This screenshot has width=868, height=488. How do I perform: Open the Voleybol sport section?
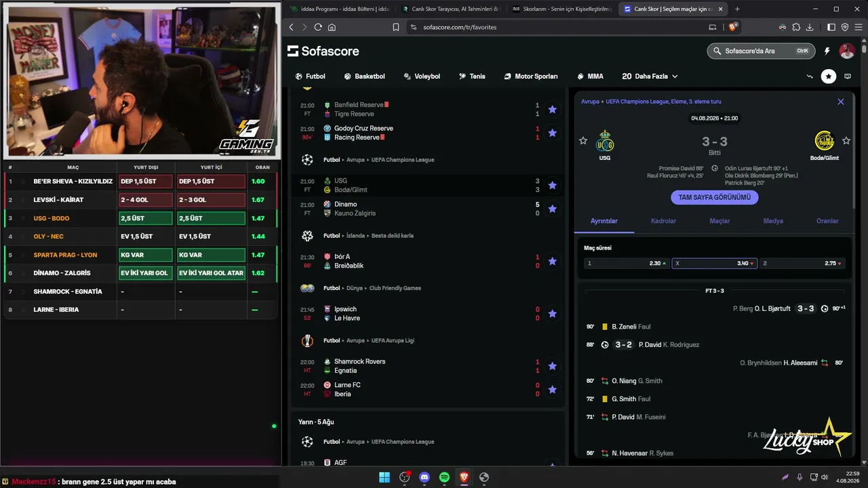422,77
